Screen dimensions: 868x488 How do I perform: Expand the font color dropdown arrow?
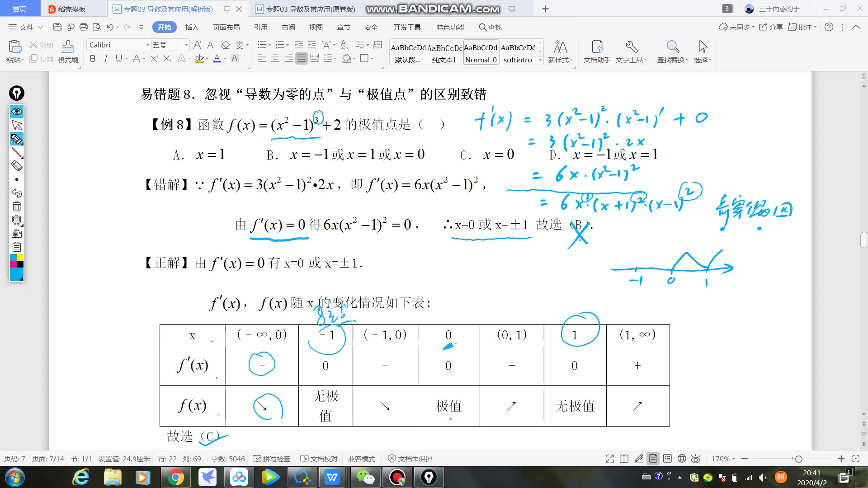coord(225,58)
